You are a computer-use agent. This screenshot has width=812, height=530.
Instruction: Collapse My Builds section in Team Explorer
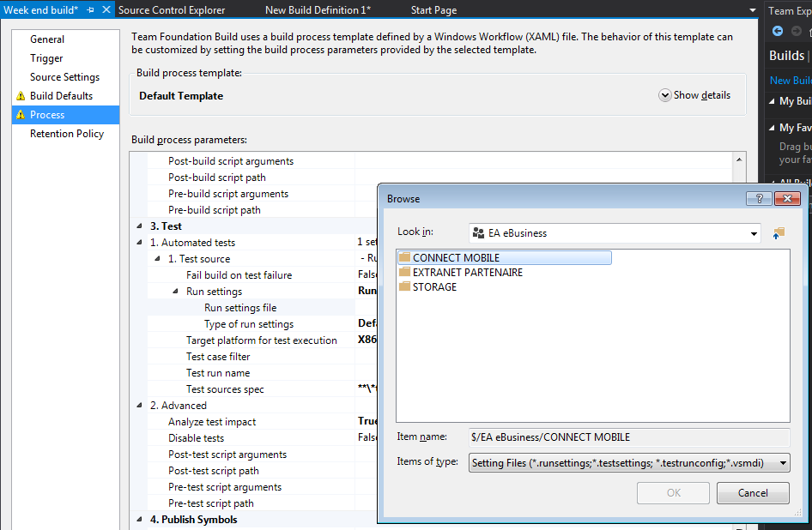(772, 101)
